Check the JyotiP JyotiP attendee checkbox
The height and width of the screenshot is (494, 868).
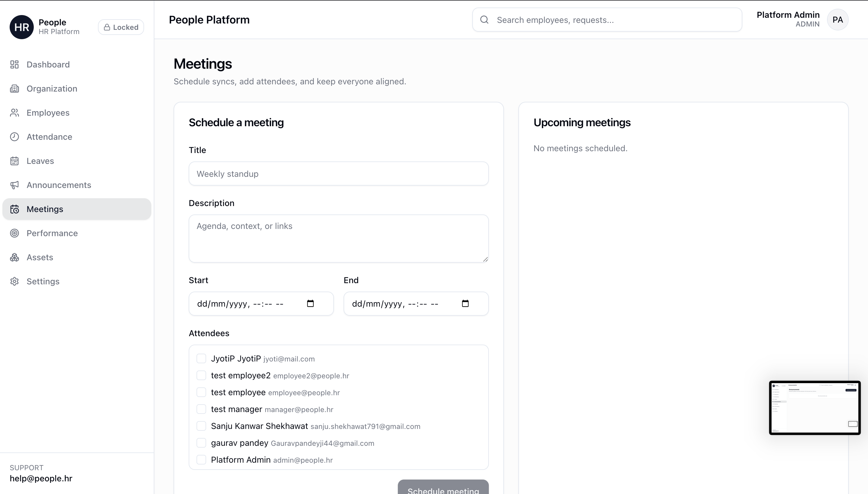tap(201, 359)
